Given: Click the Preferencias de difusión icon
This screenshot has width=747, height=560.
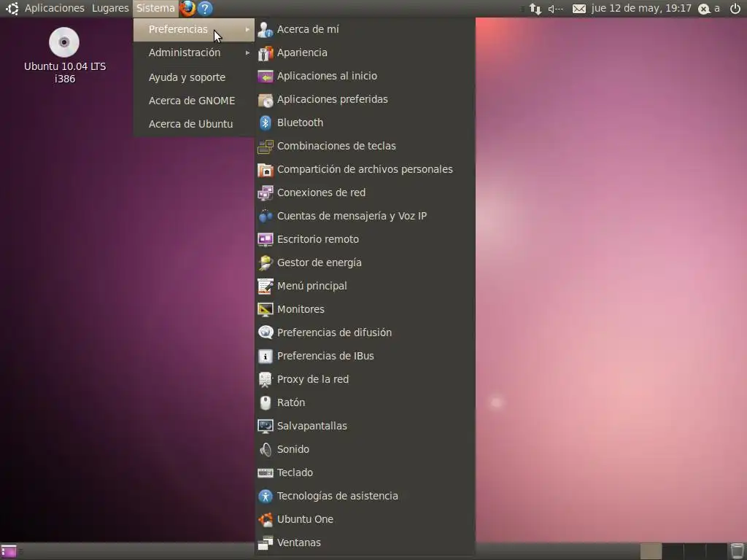Looking at the screenshot, I should tap(266, 332).
